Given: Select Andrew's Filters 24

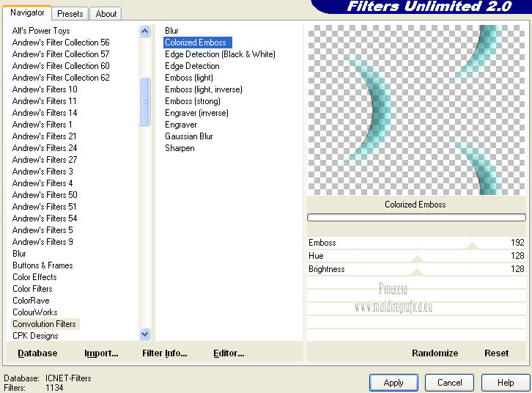Looking at the screenshot, I should (45, 148).
